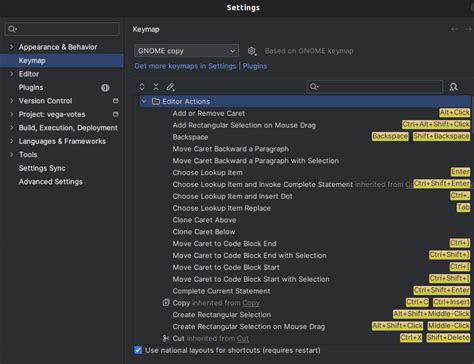Click the Shift+Delete shortcut label
Image resolution: width=474 pixels, height=364 pixels.
pos(448,338)
